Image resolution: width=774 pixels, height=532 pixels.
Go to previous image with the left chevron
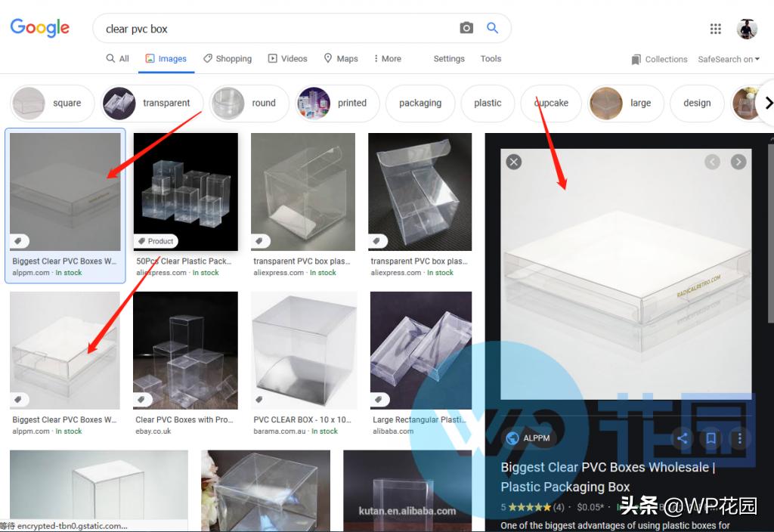point(712,162)
